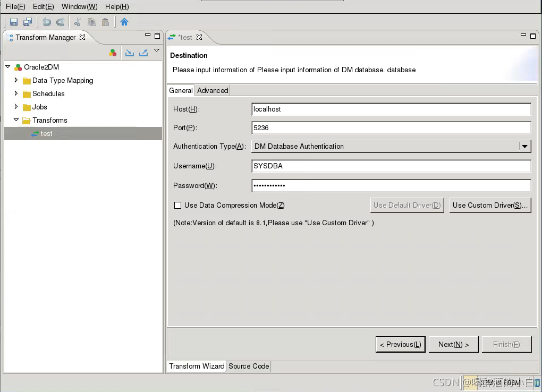Expand the Schedules node
The image size is (542, 392).
coord(16,93)
